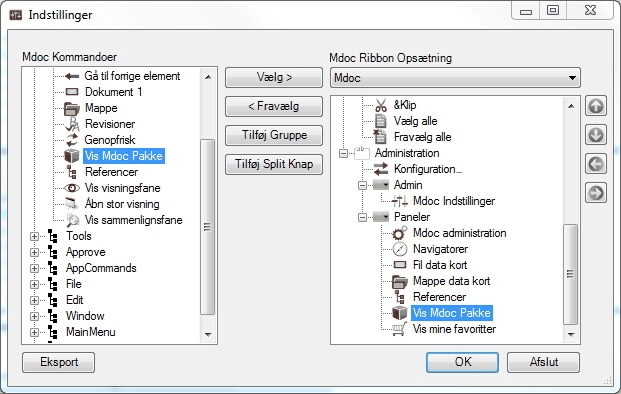
Task: Click the Eksport button
Action: (x=59, y=362)
